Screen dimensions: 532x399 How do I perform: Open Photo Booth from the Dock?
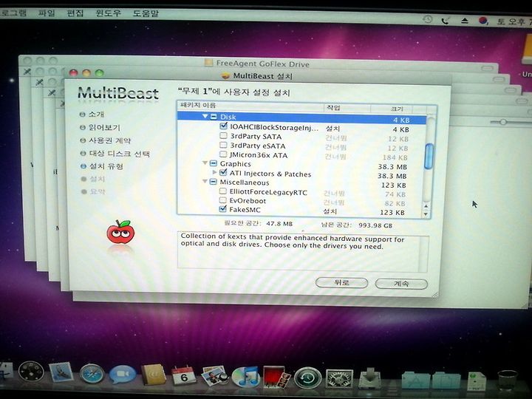[276, 377]
